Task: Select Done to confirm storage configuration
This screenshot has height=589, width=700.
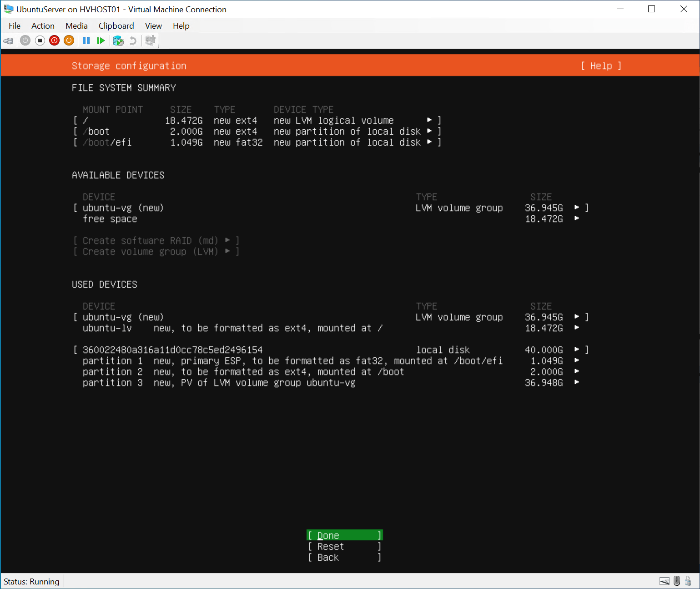Action: (x=345, y=535)
